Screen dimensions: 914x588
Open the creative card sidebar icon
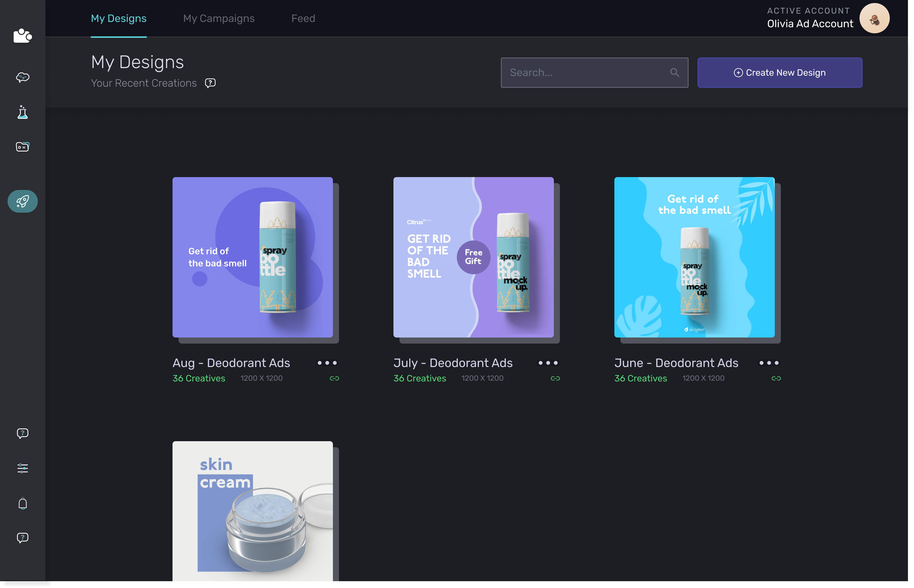point(22,147)
